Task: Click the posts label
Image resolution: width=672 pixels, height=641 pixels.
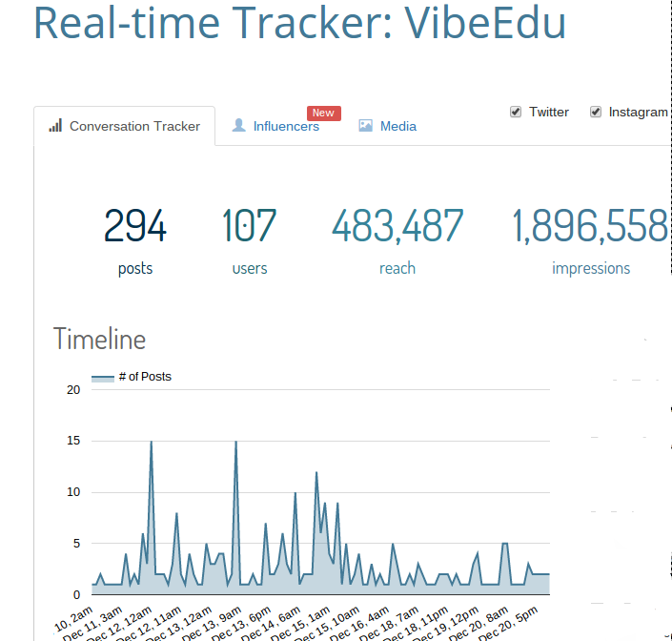Action: pyautogui.click(x=135, y=268)
